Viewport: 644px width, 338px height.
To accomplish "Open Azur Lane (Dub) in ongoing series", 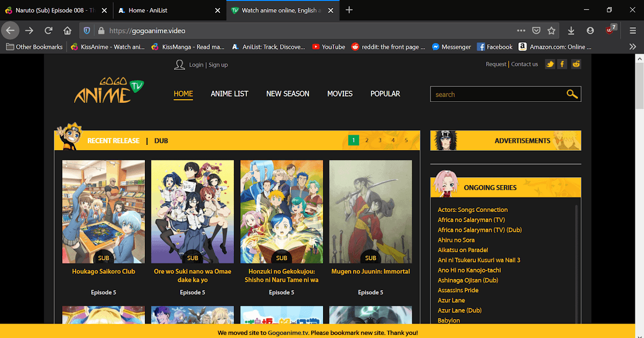I will click(459, 310).
